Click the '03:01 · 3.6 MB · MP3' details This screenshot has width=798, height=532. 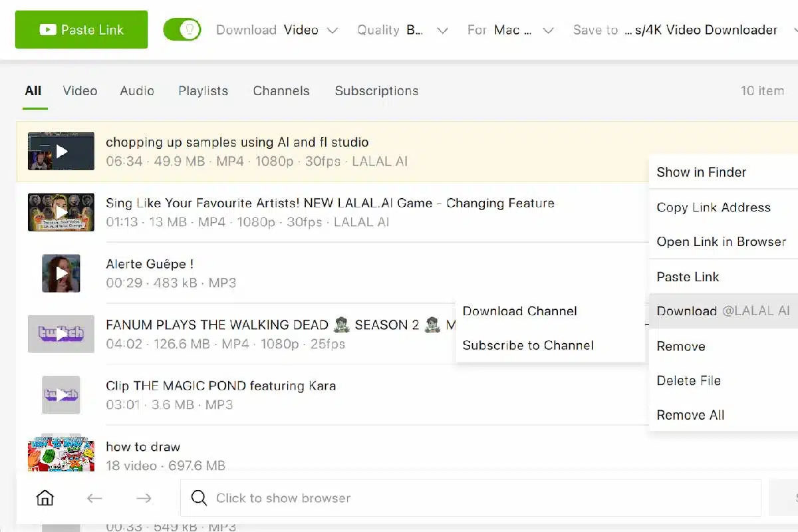coord(169,404)
